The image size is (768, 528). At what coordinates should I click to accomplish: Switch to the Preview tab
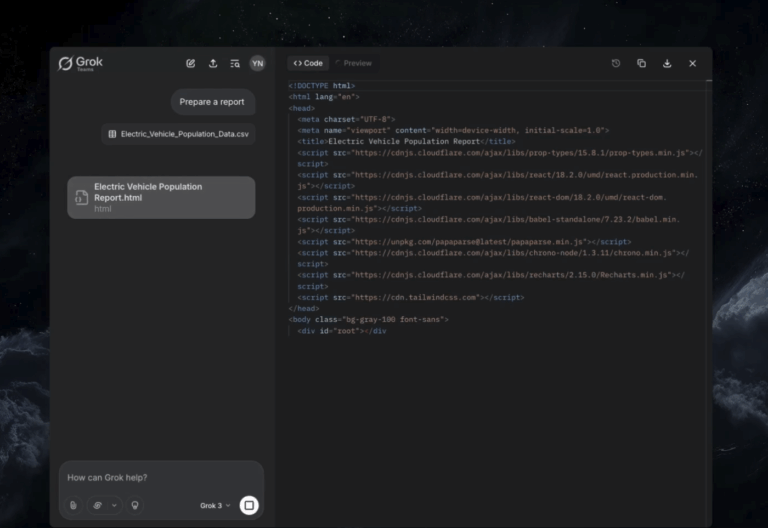[354, 63]
